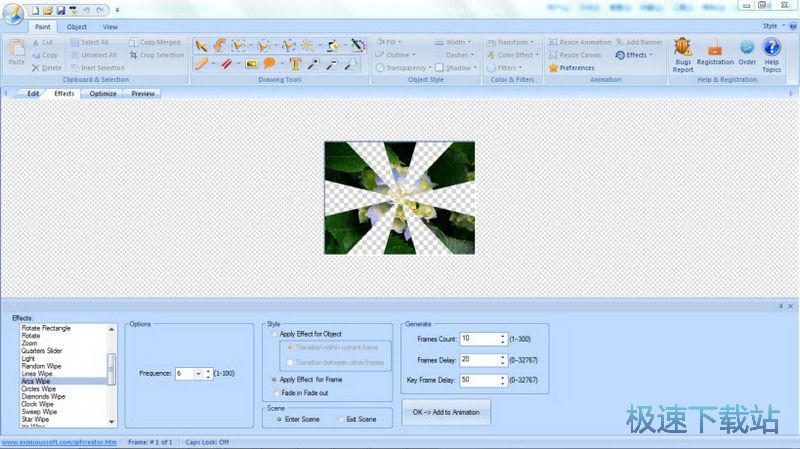Open the Optimize tab
This screenshot has height=449, width=800.
pyautogui.click(x=103, y=94)
